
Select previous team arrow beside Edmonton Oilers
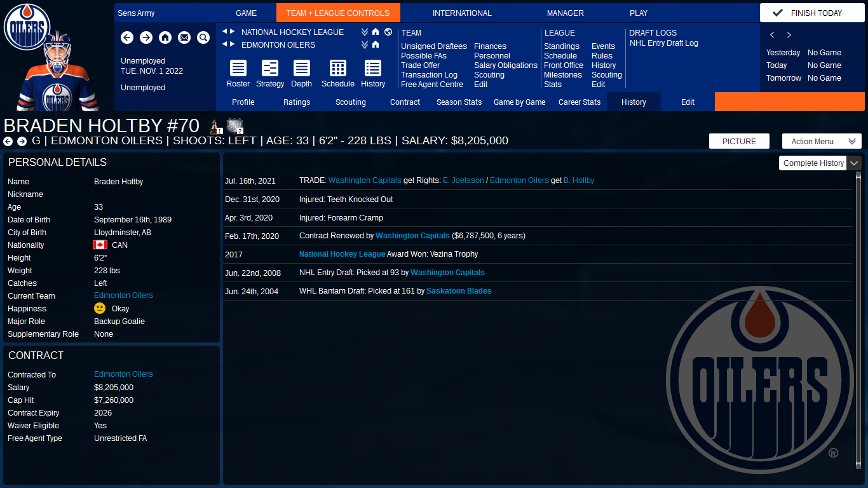(x=224, y=44)
